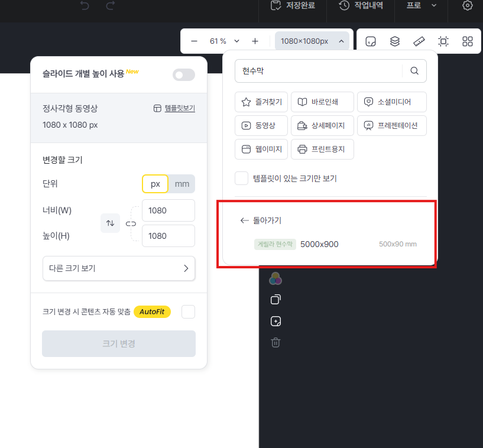Expand 다른 크기 보기 option
Screen dimensions: 483x448
click(119, 268)
